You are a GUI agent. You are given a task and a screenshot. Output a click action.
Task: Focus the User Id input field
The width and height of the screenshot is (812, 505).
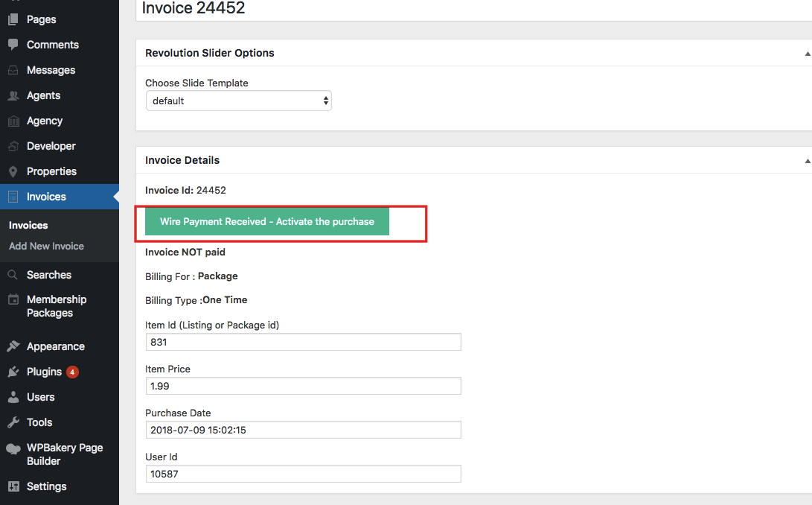tap(304, 474)
